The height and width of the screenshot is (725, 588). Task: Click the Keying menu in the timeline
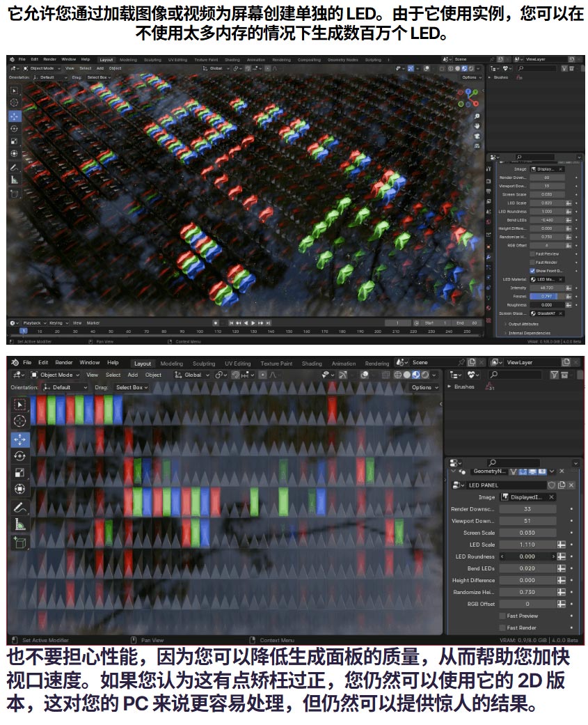[x=57, y=323]
